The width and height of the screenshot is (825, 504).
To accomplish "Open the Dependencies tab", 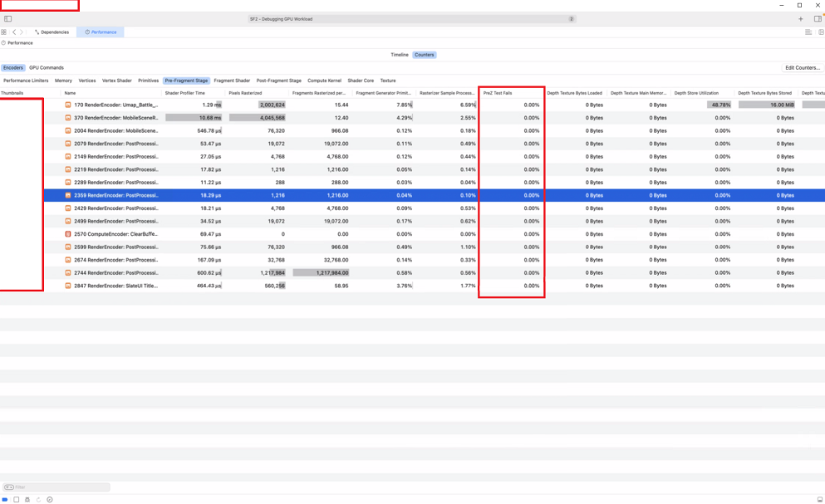I will 52,32.
